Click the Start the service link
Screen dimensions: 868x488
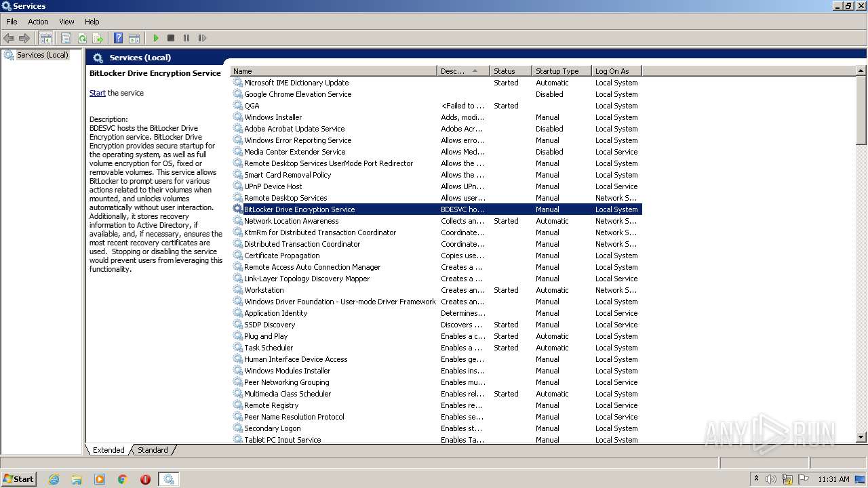(x=98, y=93)
